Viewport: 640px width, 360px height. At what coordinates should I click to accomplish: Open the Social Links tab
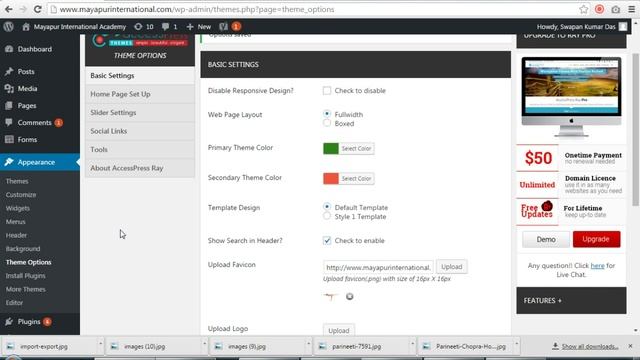tap(140, 131)
